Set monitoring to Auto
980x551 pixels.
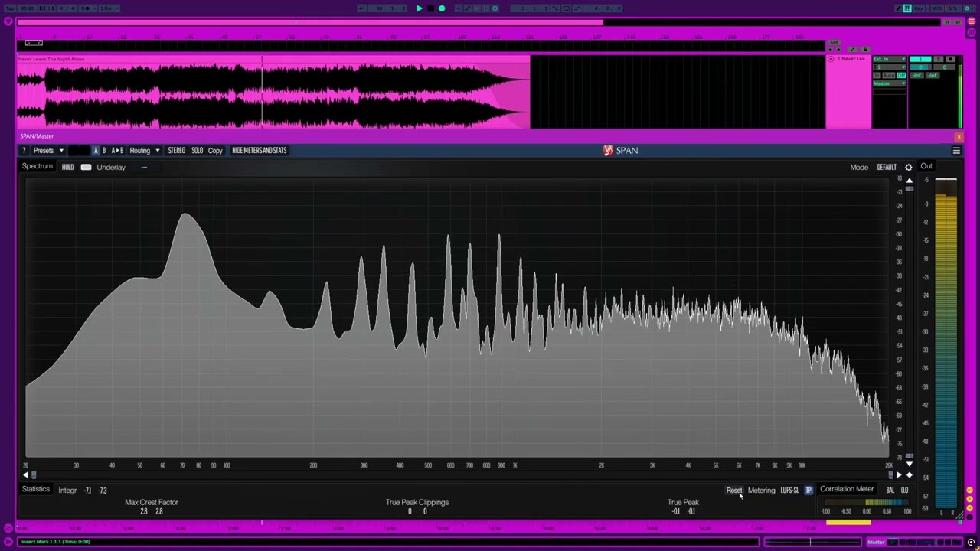coord(889,75)
